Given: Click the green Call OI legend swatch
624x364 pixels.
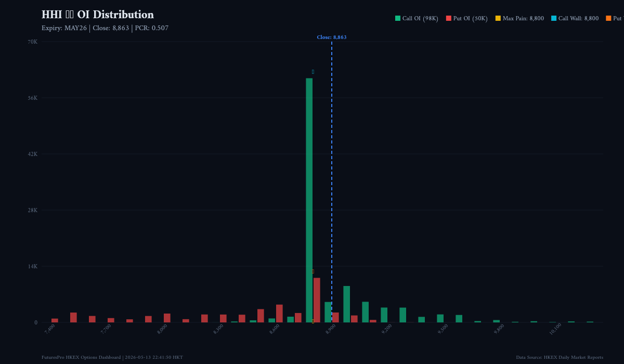Looking at the screenshot, I should point(398,18).
